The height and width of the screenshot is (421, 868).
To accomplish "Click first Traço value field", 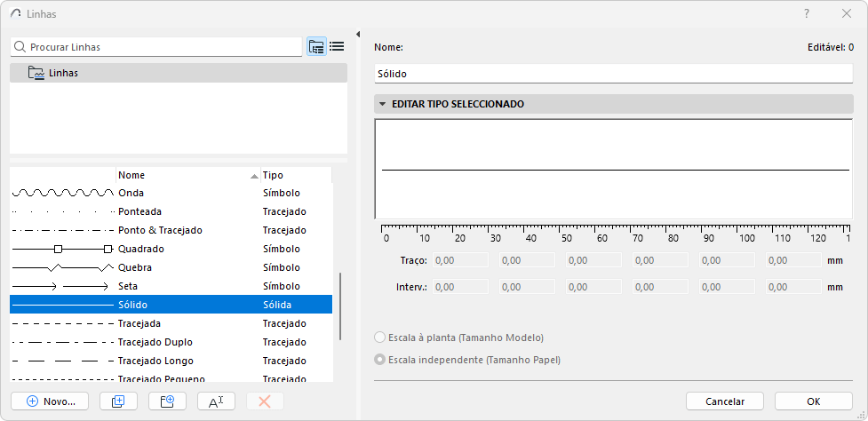I will [460, 260].
